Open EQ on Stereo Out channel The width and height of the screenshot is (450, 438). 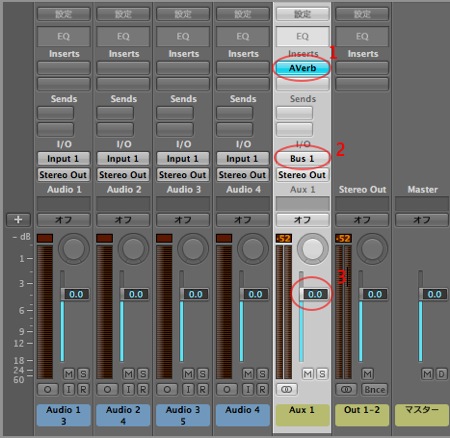click(x=362, y=36)
